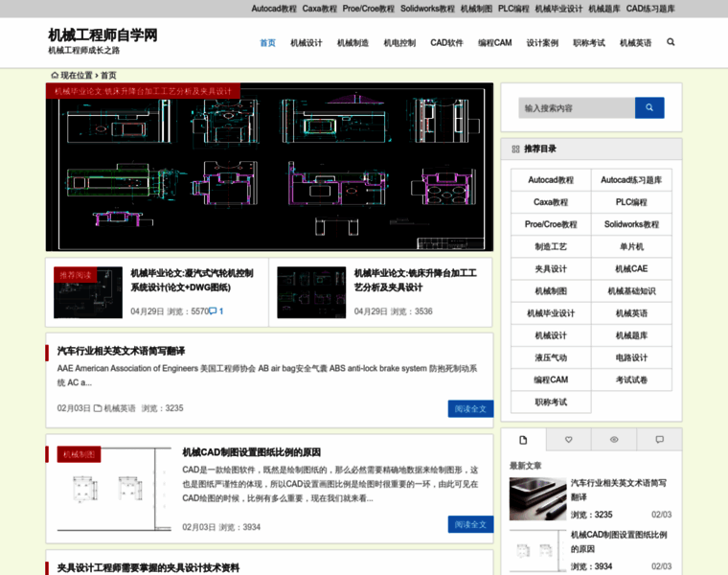Viewport: 728px width, 575px height.
Task: Switch to the heart icon tab in the sidebar
Action: (x=569, y=440)
